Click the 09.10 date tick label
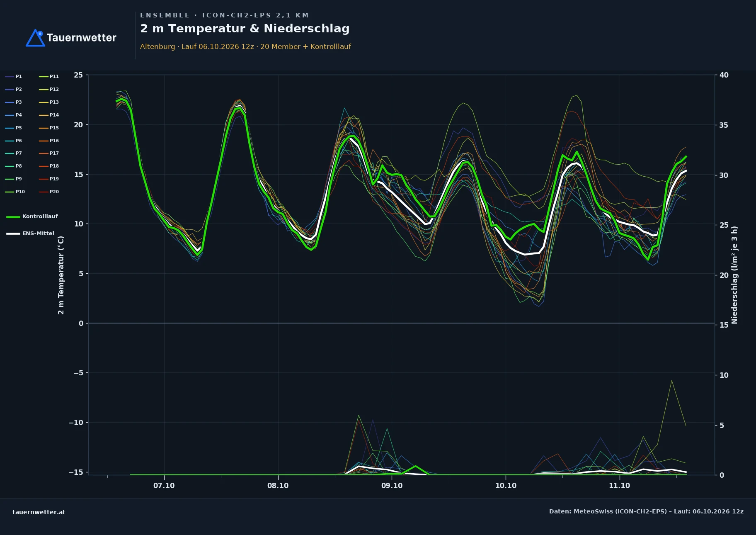Screen dimensions: 756x535 pos(392,486)
